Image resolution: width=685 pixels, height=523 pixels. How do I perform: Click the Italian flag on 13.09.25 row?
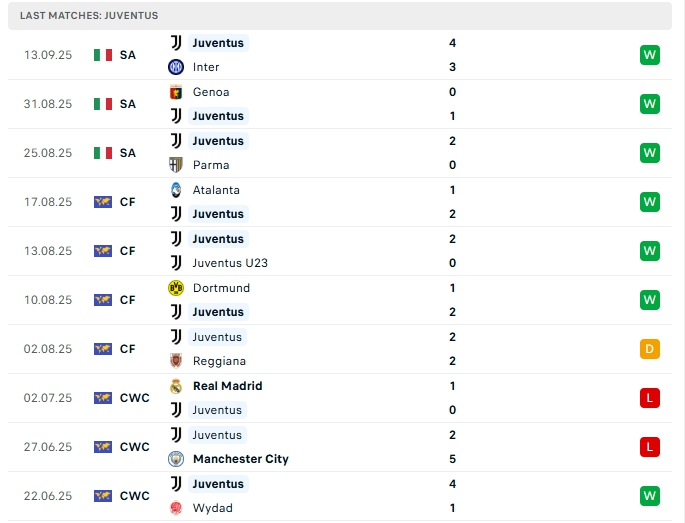coord(102,55)
